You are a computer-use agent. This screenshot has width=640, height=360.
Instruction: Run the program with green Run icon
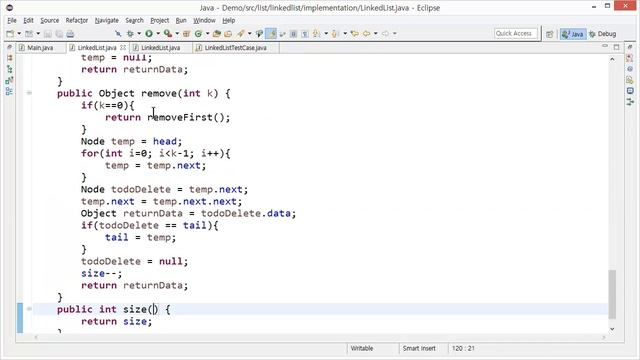149,33
